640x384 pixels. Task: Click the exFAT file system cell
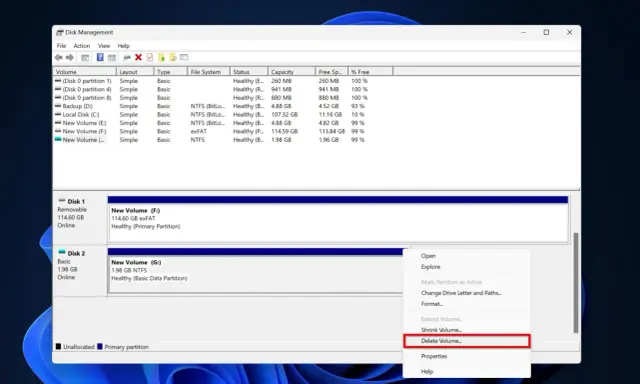[x=198, y=131]
